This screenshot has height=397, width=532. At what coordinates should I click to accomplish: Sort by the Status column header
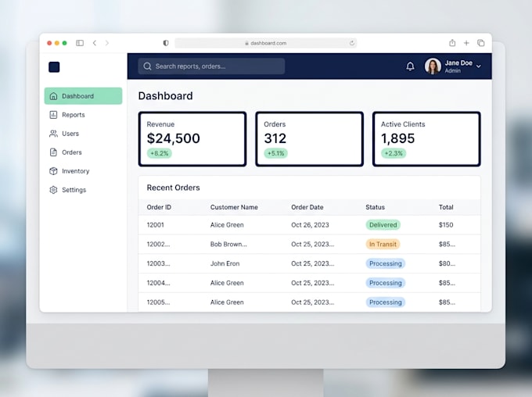click(376, 207)
